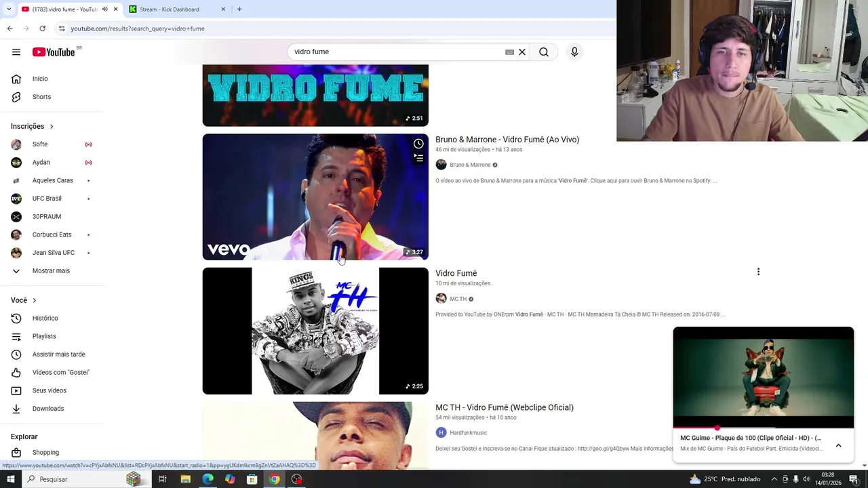Open OBS Studio from the taskbar
The height and width of the screenshot is (488, 868).
point(296,479)
